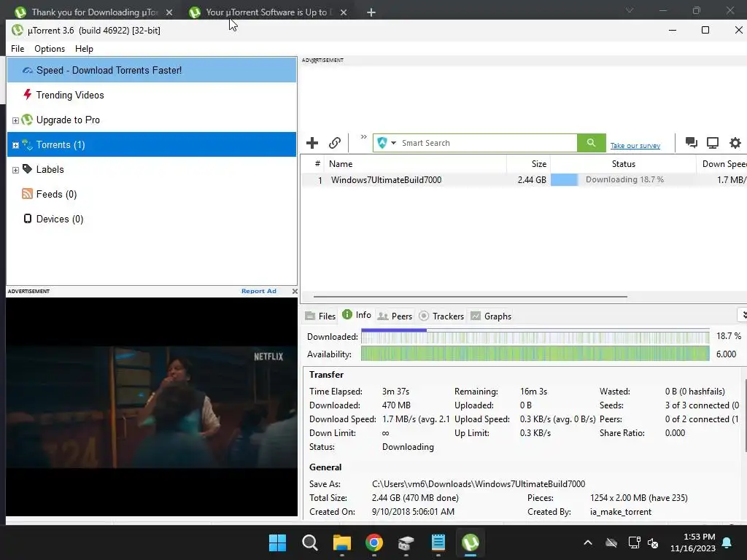Close the Your µTorrent Software tab
747x560 pixels.
click(344, 12)
